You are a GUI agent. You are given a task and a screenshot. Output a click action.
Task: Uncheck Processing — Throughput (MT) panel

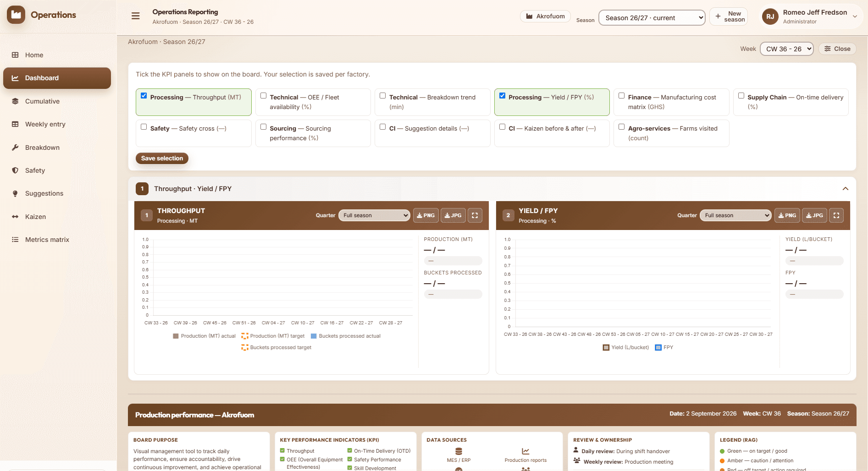click(144, 96)
